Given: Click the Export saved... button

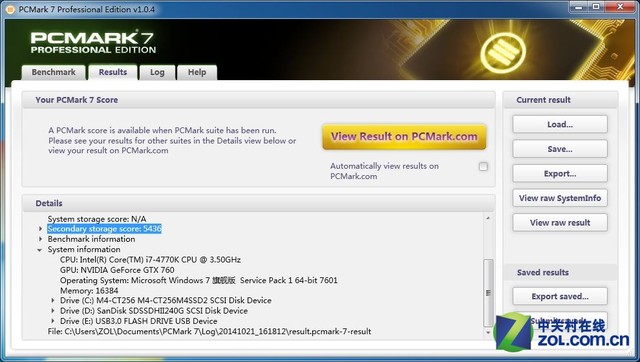Looking at the screenshot, I should coord(560,296).
